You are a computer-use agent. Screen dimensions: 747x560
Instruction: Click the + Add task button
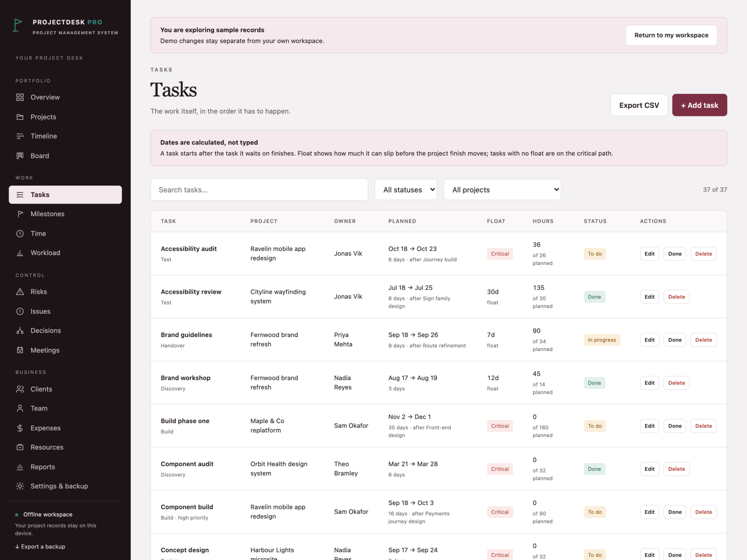click(699, 105)
